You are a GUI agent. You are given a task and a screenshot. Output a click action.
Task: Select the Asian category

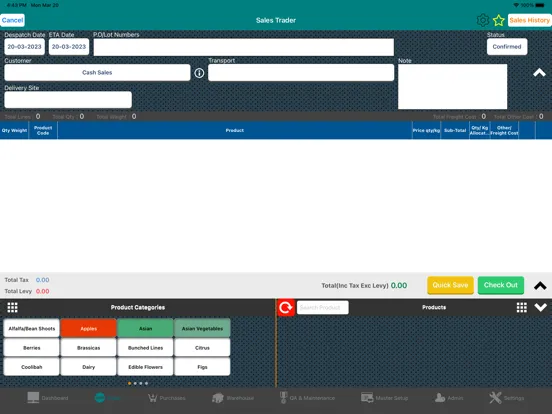click(x=145, y=328)
